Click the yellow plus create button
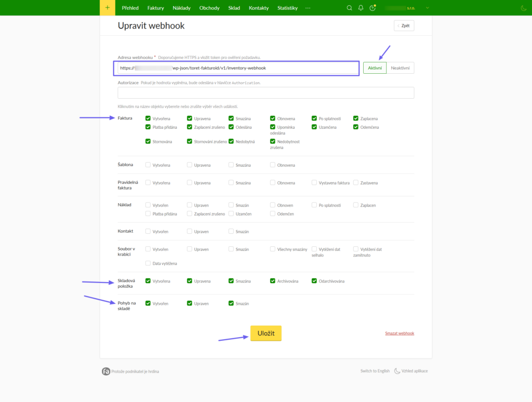Screen dimensions: 532x402 (107, 8)
